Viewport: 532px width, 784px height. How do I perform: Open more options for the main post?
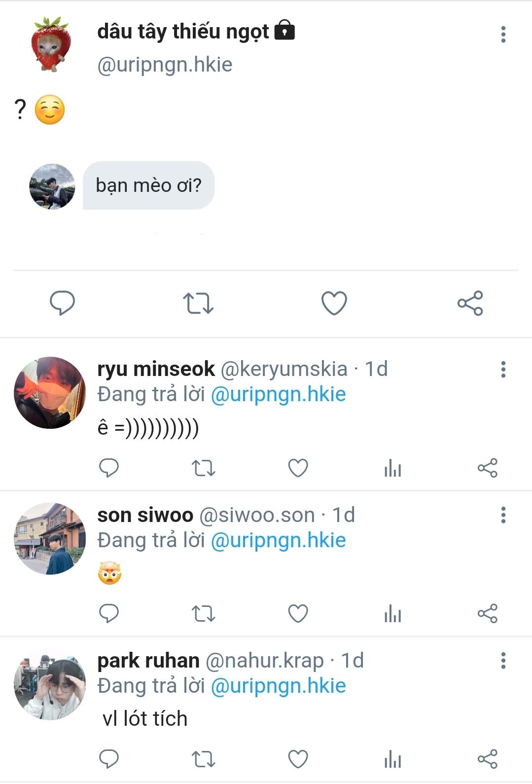pos(503,35)
